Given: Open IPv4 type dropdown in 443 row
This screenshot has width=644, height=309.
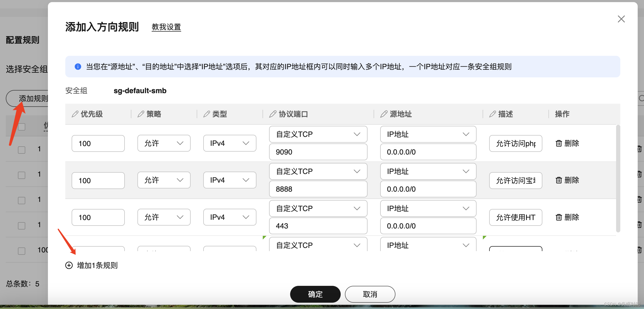Looking at the screenshot, I should point(230,217).
